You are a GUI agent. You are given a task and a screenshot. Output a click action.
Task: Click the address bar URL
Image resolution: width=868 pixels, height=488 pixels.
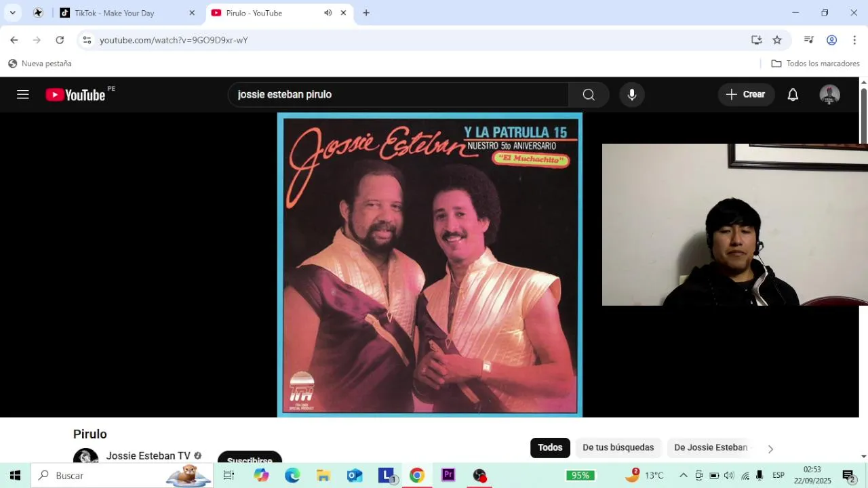click(174, 40)
